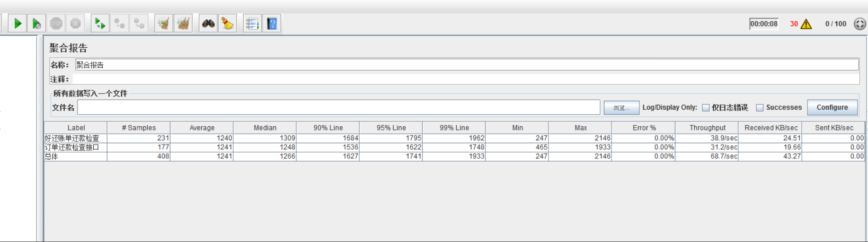The width and height of the screenshot is (868, 242).
Task: Start remote engines with the Remote Start icon
Action: (x=100, y=23)
